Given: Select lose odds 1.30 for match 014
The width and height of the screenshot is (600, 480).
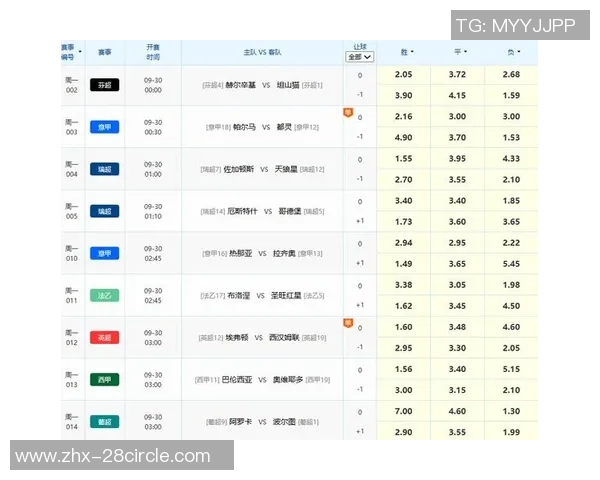Looking at the screenshot, I should pos(511,411).
